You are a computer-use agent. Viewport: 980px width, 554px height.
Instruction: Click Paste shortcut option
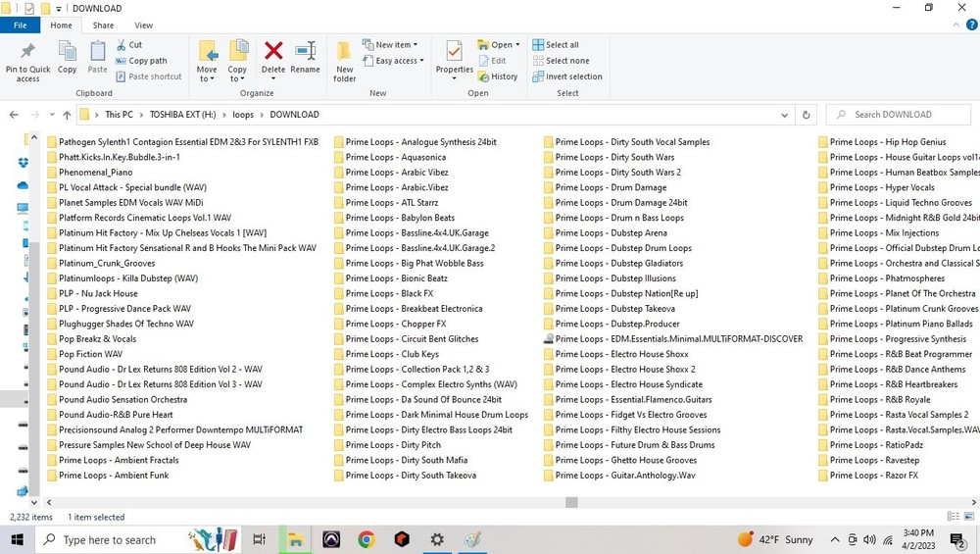[x=149, y=76]
